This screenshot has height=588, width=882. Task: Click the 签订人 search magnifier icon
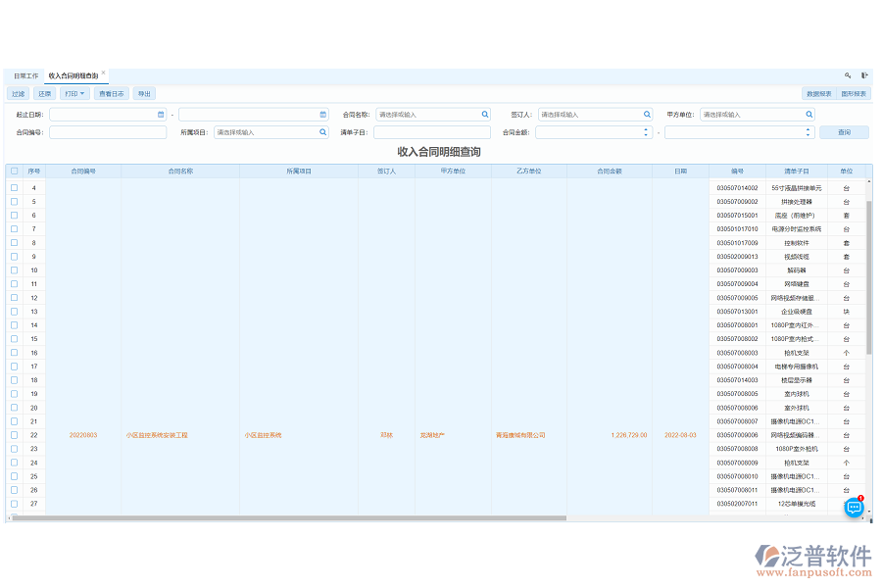[x=647, y=115]
